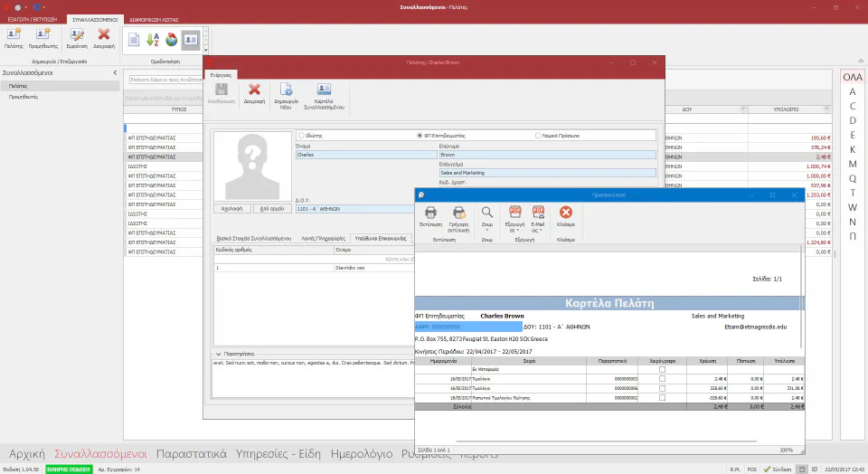Click the Προμηθευτής new supplier icon
Screen dimensions: 868x474
42,34
